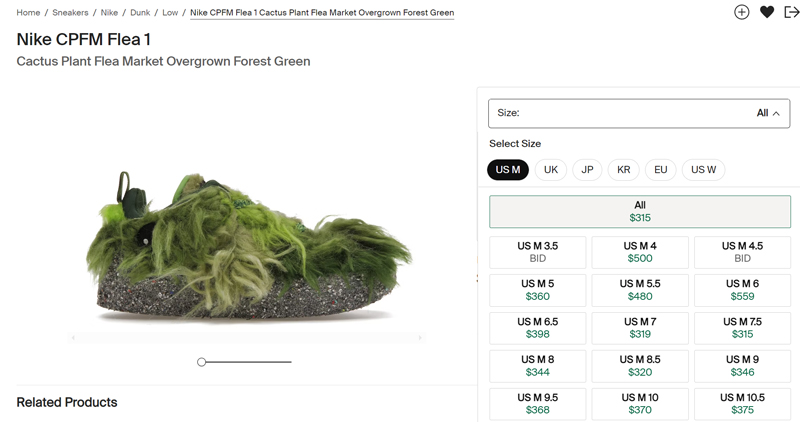Viewport: 800px width, 422px height.
Task: Click the 360 view slider handle
Action: click(x=201, y=362)
